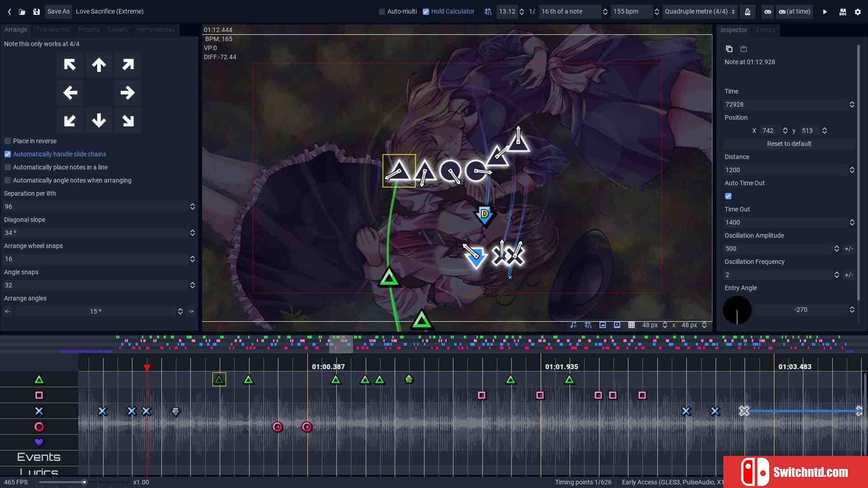This screenshot has height=488, width=868.
Task: Save the chart with the floppy icon
Action: [x=37, y=12]
